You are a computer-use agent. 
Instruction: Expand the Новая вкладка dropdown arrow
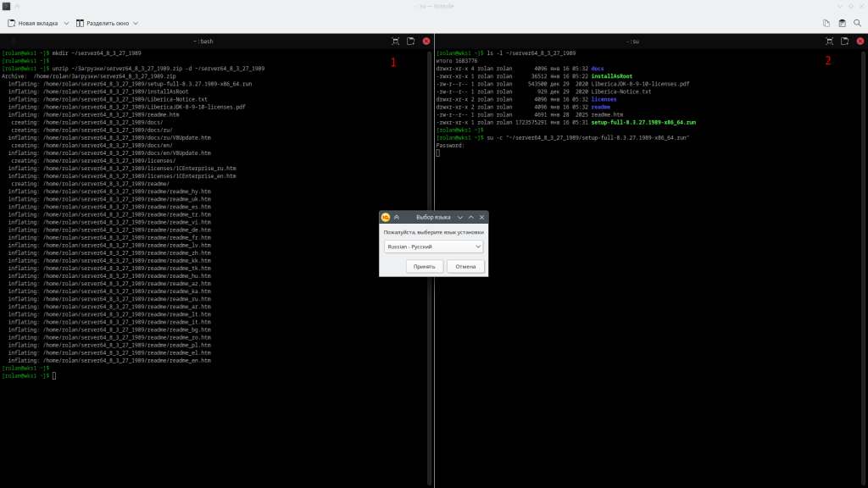click(66, 23)
